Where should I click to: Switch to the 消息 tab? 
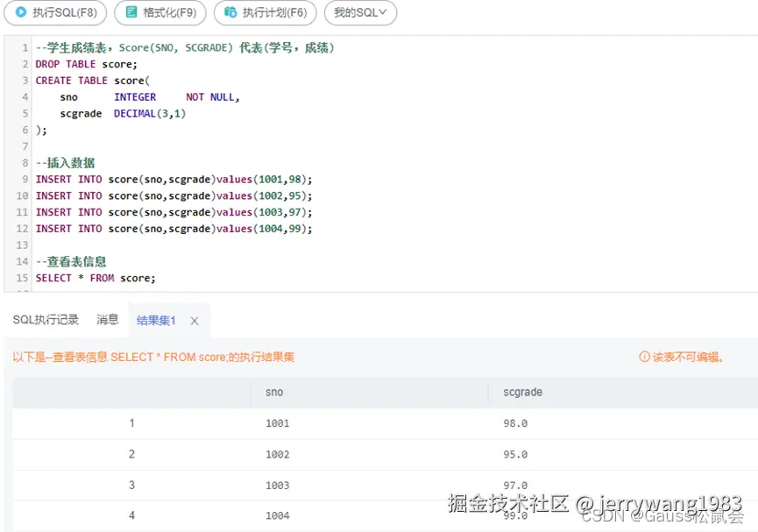pos(107,320)
